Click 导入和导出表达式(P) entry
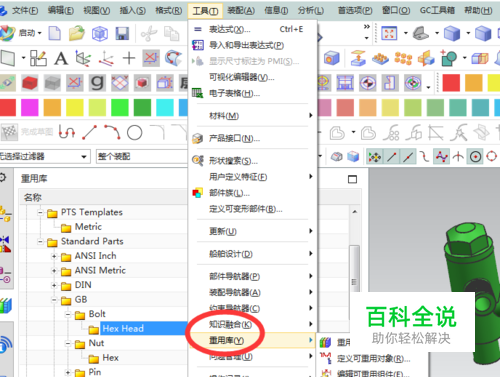The width and height of the screenshot is (500, 377). tap(252, 45)
